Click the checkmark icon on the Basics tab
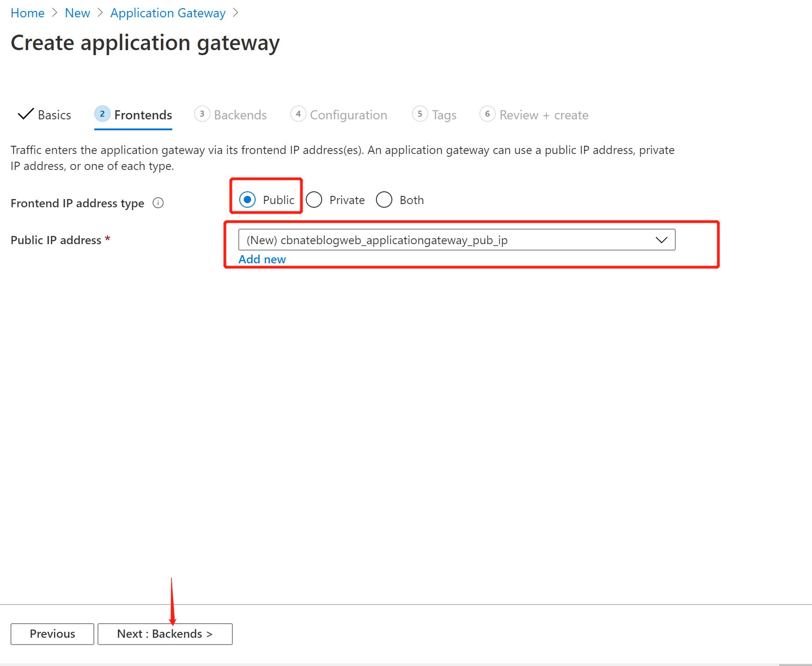Image resolution: width=812 pixels, height=666 pixels. coord(25,114)
